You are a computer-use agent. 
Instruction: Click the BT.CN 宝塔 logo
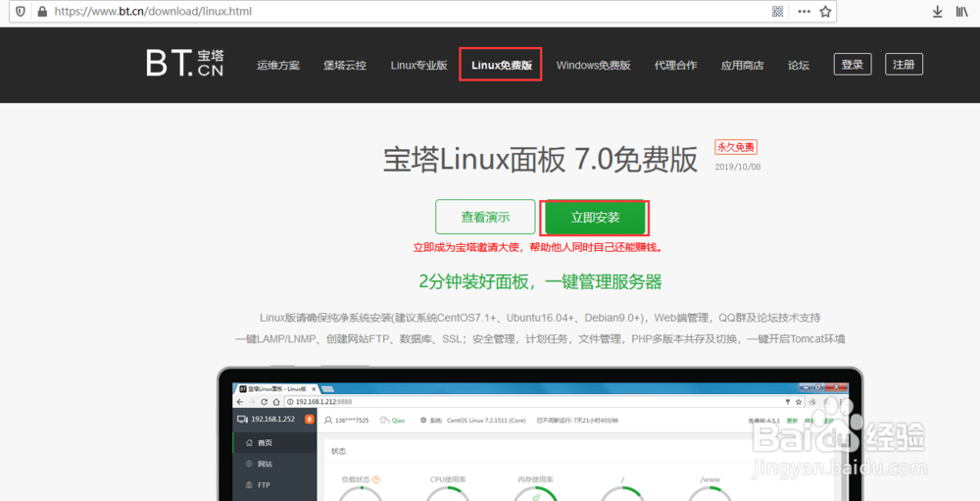[184, 63]
